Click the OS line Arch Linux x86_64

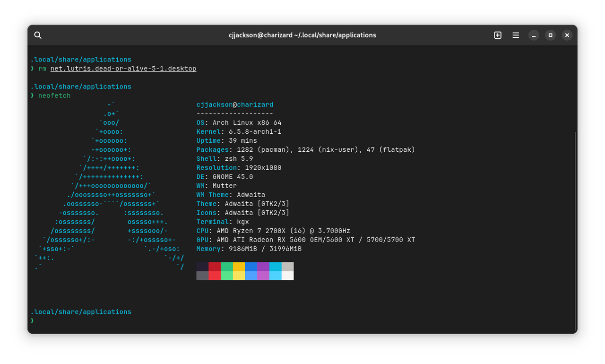tap(239, 123)
